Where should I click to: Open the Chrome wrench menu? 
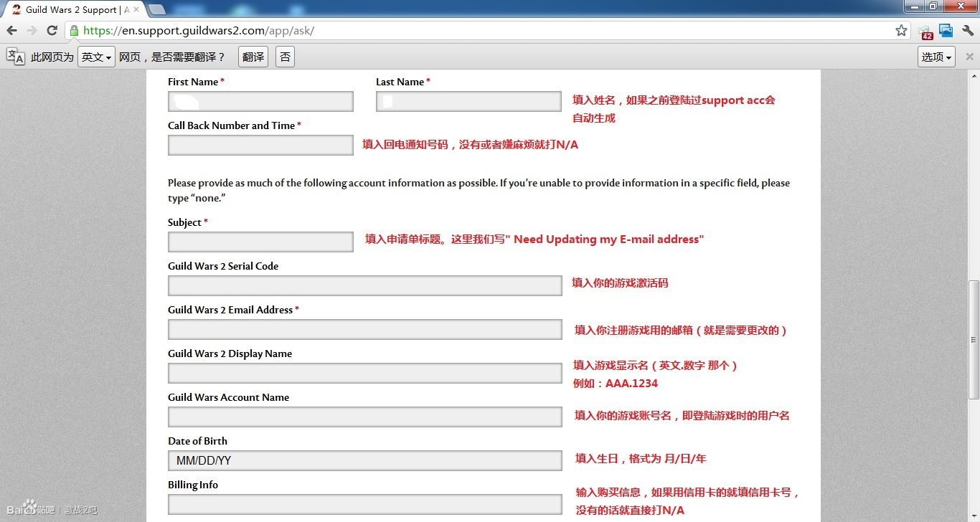968,31
